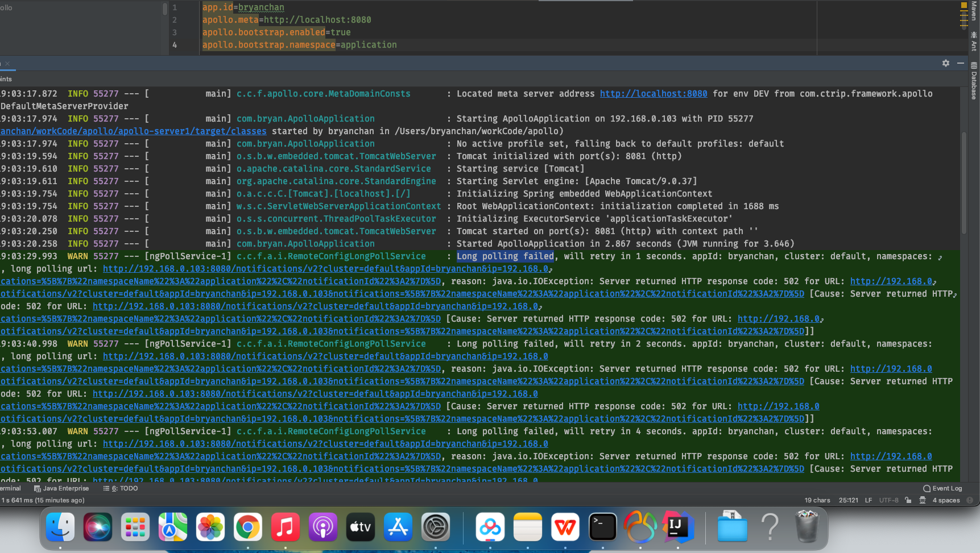Open the http://localhost:8080 meta server link
This screenshot has width=980, height=553.
pyautogui.click(x=654, y=93)
